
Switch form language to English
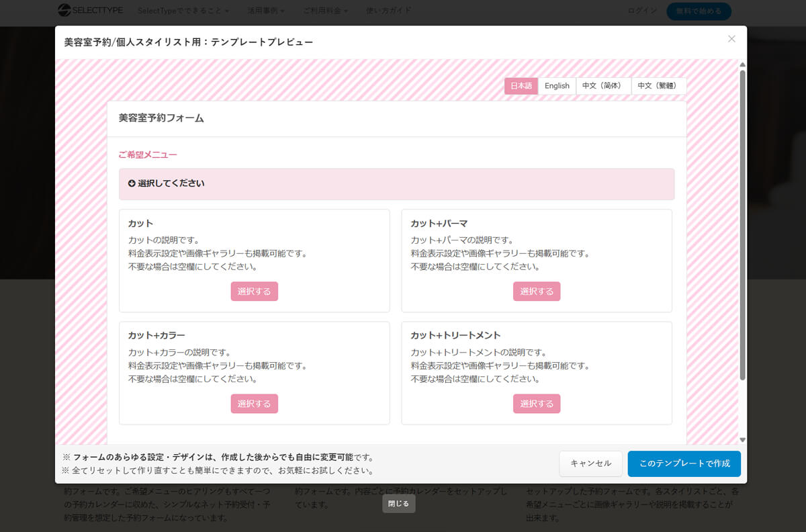(x=557, y=86)
